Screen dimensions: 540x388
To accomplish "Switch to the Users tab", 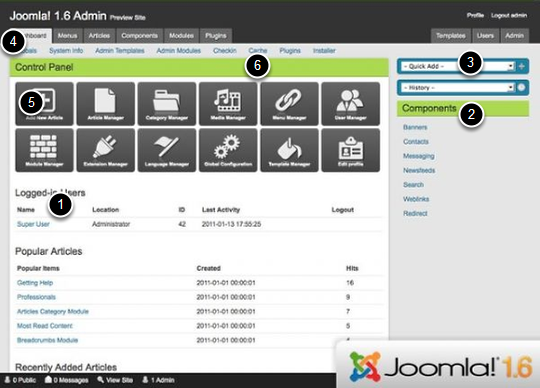I will tap(485, 36).
